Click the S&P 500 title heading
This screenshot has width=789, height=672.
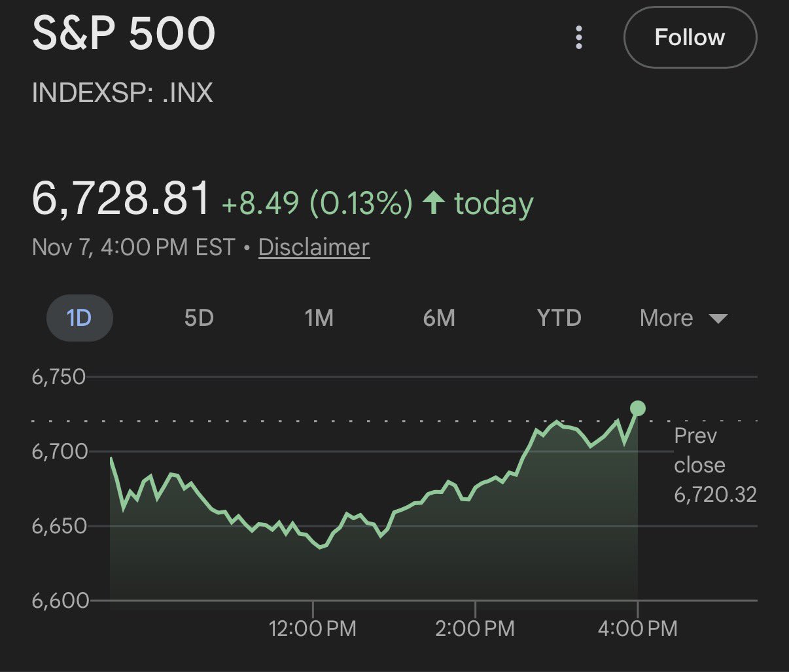click(124, 34)
